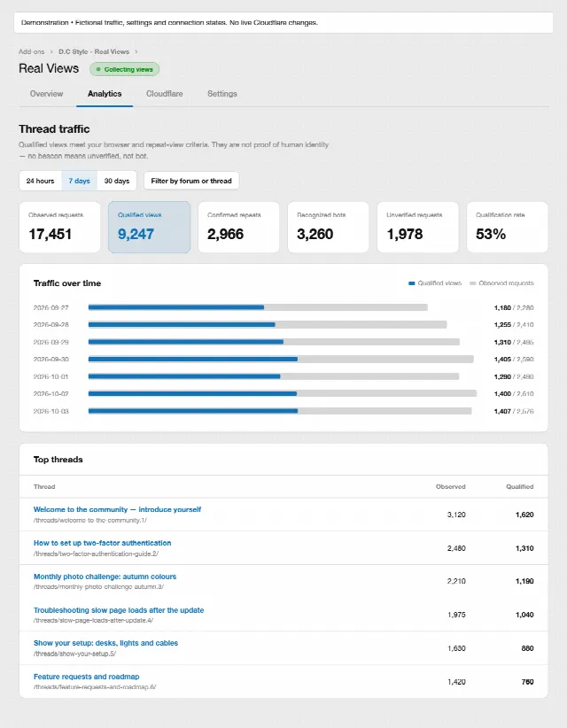Click the 2026-10-02 traffic bar
This screenshot has height=728, width=567.
tap(283, 394)
